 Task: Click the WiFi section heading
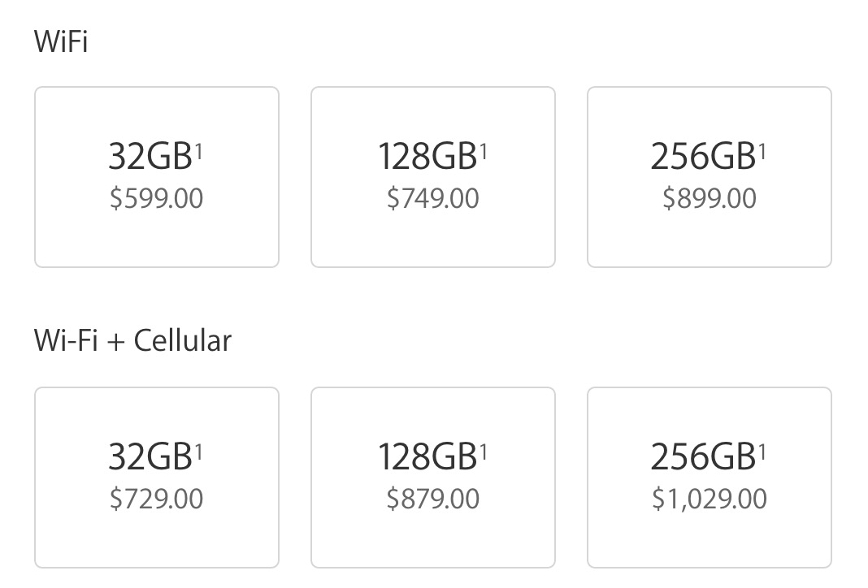coord(61,41)
